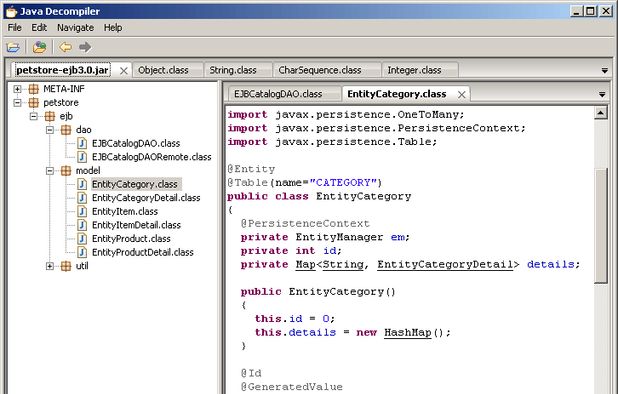Click the "CATEGORY" string literal in code

(343, 183)
